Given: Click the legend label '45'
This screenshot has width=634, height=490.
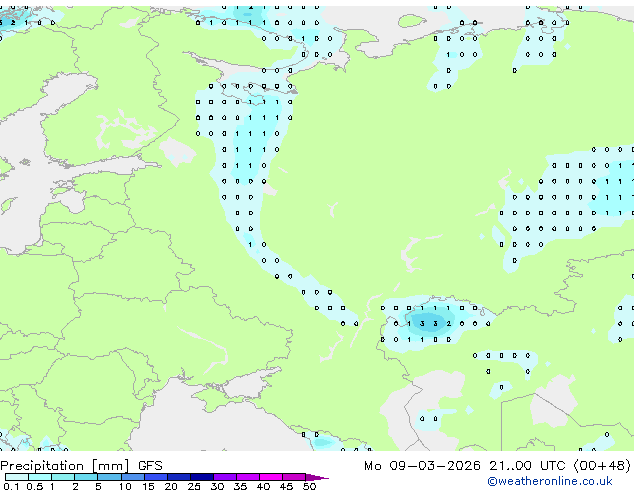Looking at the screenshot, I should click(x=286, y=486).
